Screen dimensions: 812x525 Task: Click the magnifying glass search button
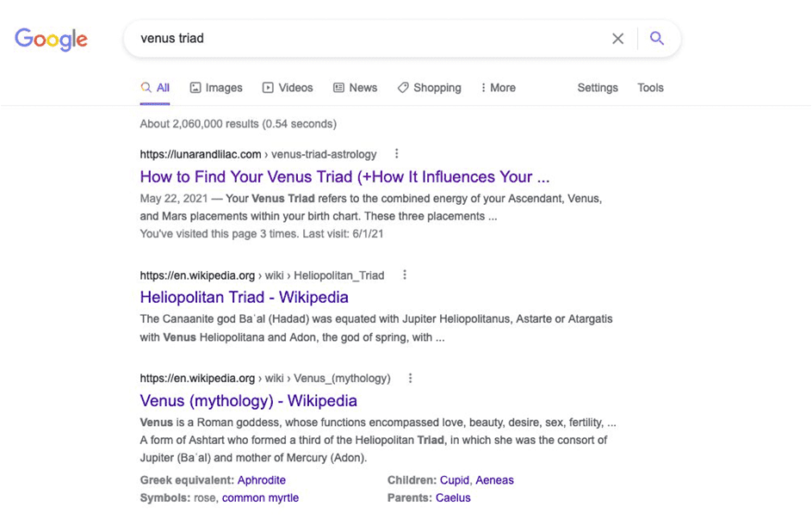657,39
